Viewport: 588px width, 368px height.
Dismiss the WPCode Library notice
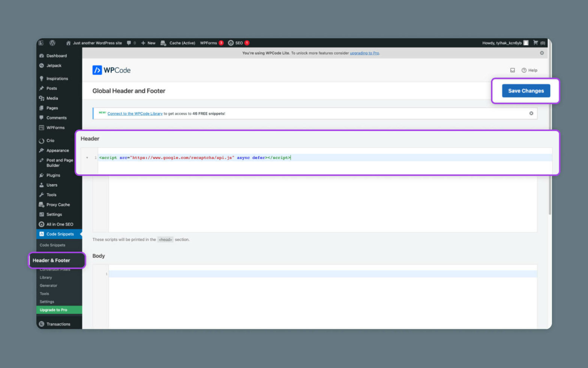(531, 113)
